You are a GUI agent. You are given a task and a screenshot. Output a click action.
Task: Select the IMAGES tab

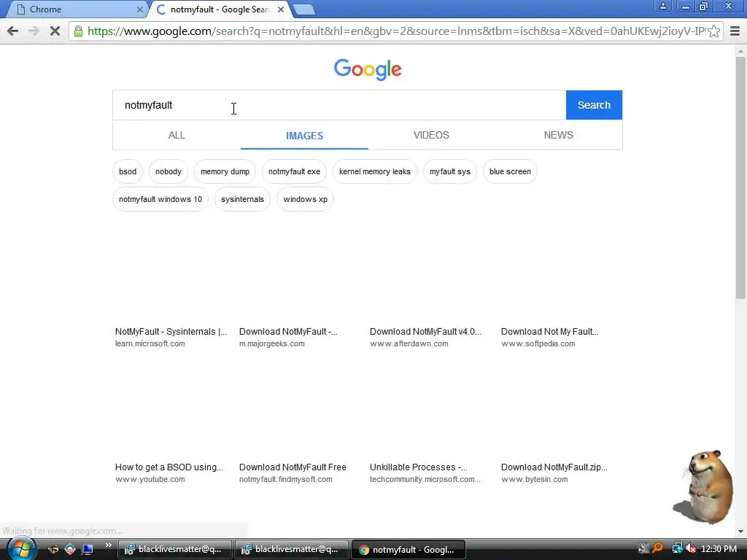[x=304, y=136]
